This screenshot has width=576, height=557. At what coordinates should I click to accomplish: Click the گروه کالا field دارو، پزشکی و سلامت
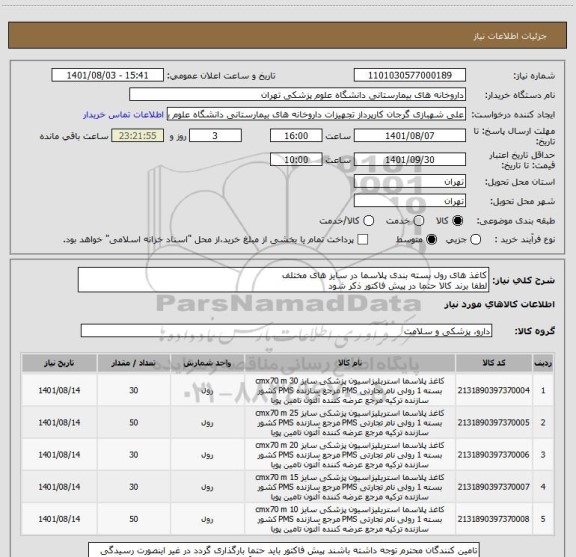click(x=286, y=331)
